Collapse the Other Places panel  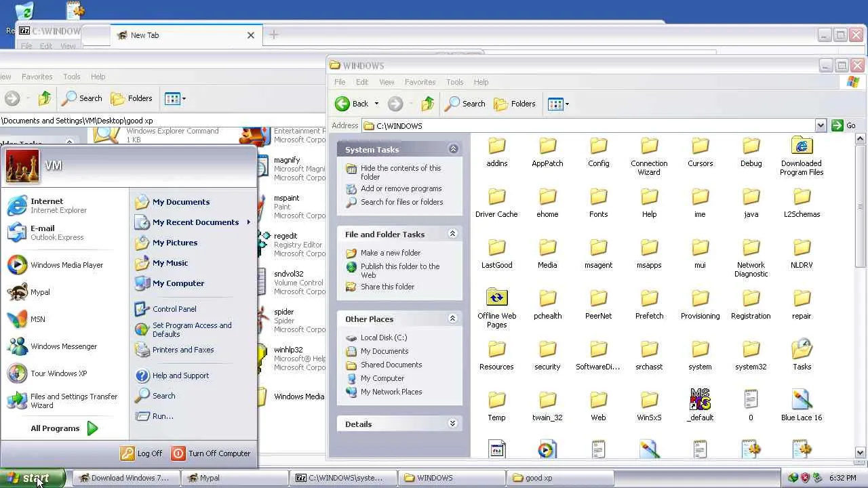pos(452,319)
